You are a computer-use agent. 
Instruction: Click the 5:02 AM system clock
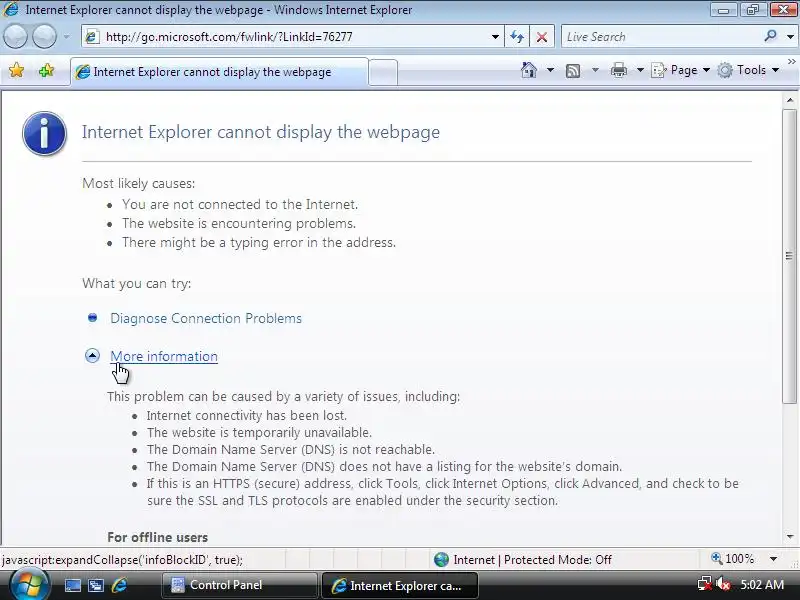tap(762, 585)
